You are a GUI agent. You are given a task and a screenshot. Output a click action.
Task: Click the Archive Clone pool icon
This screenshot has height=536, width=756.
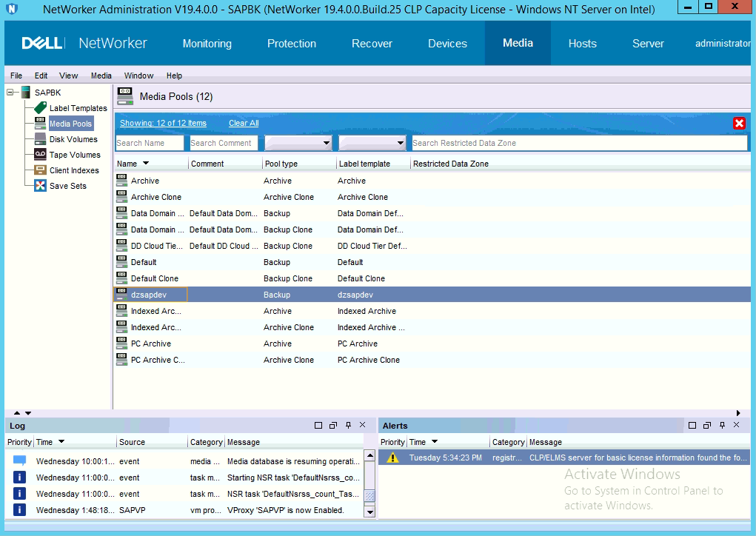coord(121,197)
